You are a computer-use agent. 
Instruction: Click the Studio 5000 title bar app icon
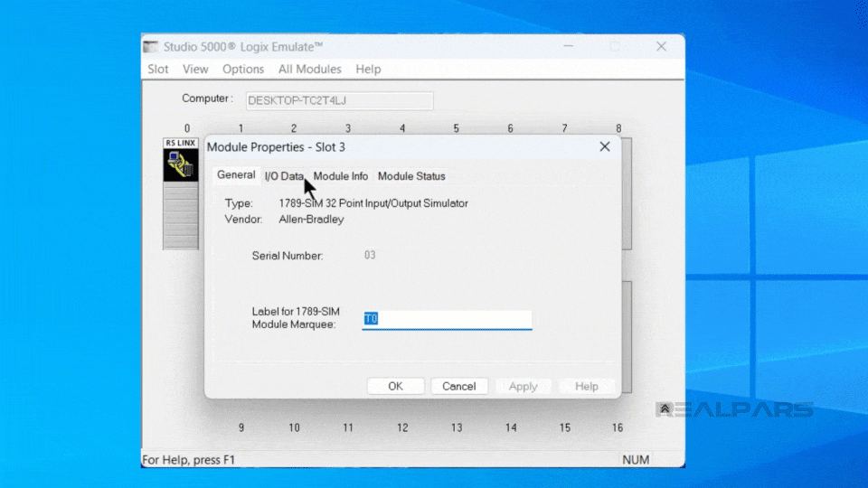pos(151,47)
